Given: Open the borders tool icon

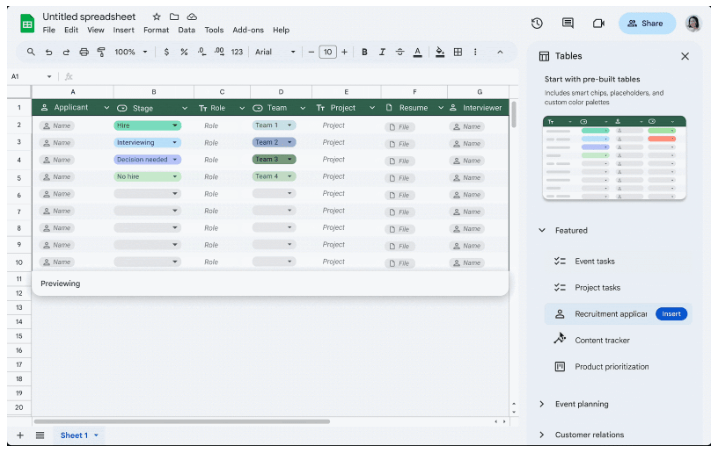Looking at the screenshot, I should 457,52.
